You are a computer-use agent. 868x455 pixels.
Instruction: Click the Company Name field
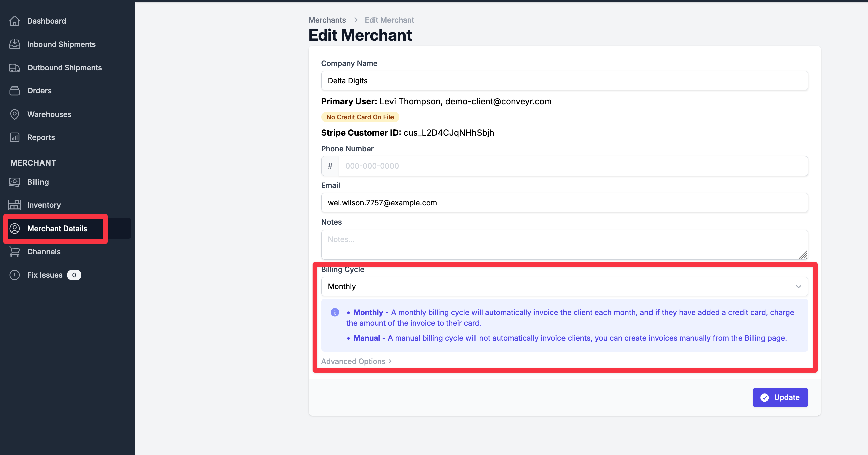coord(564,81)
